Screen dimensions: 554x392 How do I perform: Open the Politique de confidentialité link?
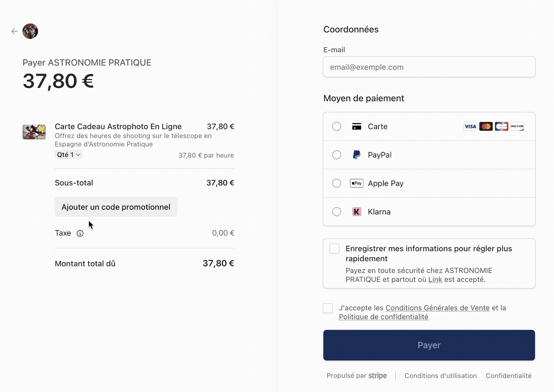[x=383, y=317]
